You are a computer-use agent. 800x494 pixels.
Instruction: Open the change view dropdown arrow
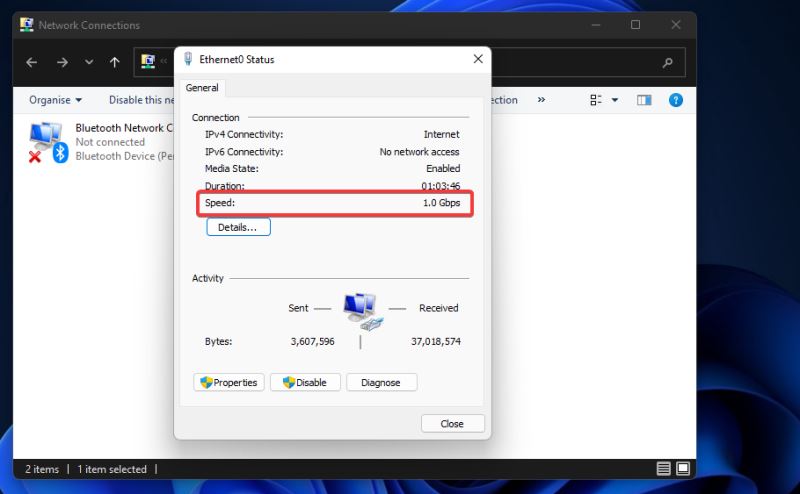(614, 100)
